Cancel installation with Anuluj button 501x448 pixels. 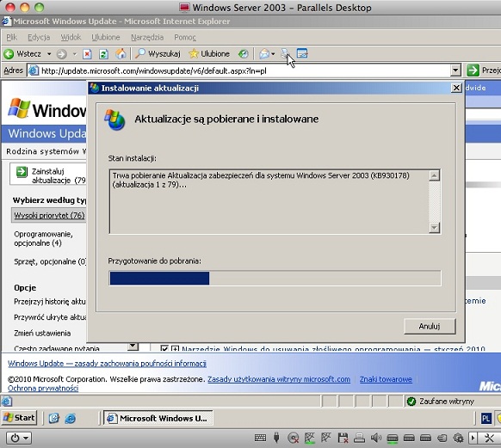click(430, 326)
